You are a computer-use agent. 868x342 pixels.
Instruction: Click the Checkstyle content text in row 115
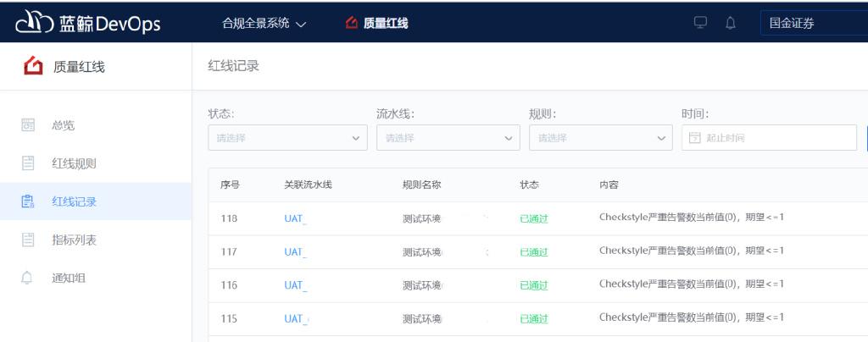(x=692, y=317)
